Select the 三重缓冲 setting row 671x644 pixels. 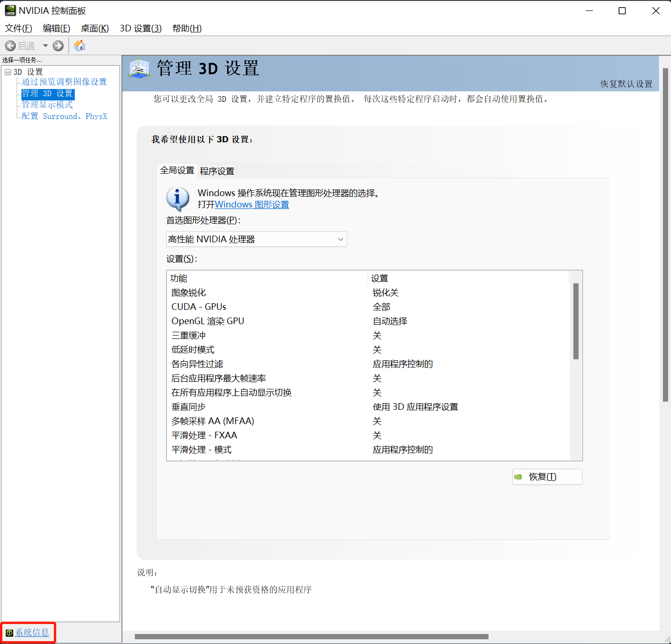(368, 336)
